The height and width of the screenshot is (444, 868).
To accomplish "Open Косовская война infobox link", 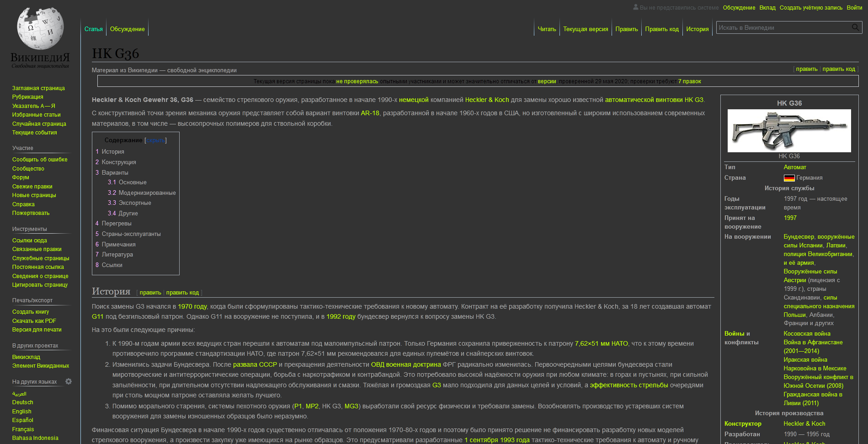I will click(x=807, y=334).
